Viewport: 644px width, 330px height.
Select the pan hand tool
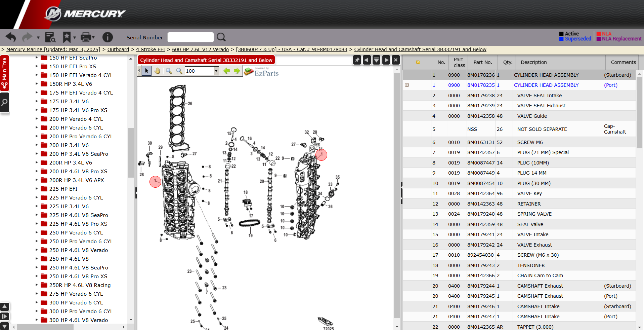(157, 71)
